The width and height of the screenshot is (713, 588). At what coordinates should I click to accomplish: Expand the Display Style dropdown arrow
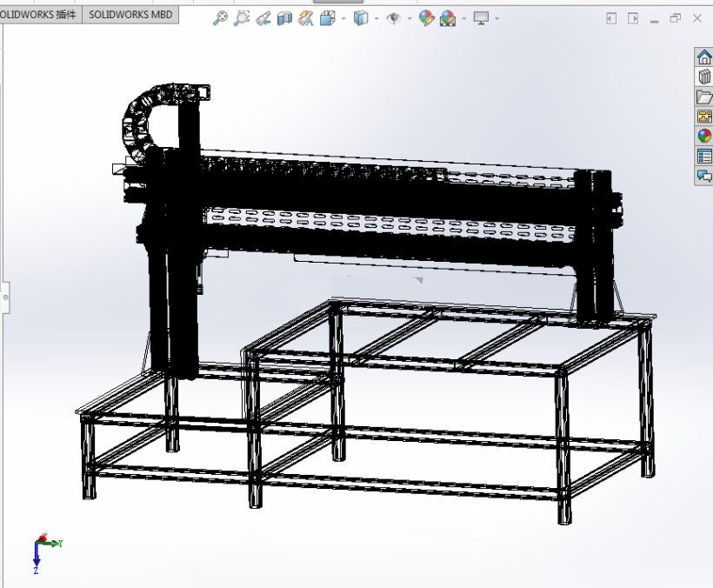(x=376, y=18)
